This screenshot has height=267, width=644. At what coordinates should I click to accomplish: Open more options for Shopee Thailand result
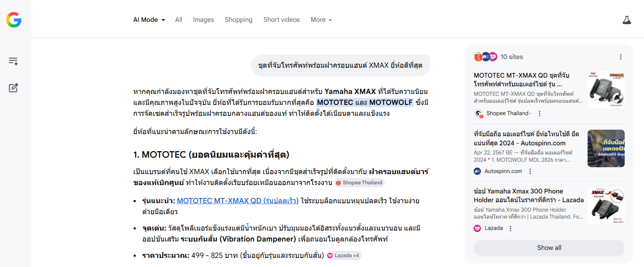point(540,113)
